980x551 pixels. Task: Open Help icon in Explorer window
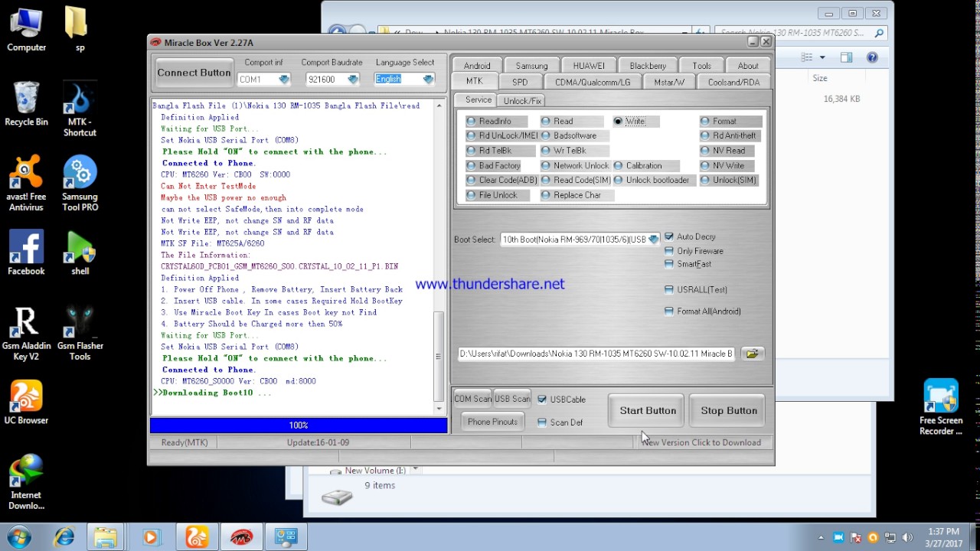coord(872,57)
